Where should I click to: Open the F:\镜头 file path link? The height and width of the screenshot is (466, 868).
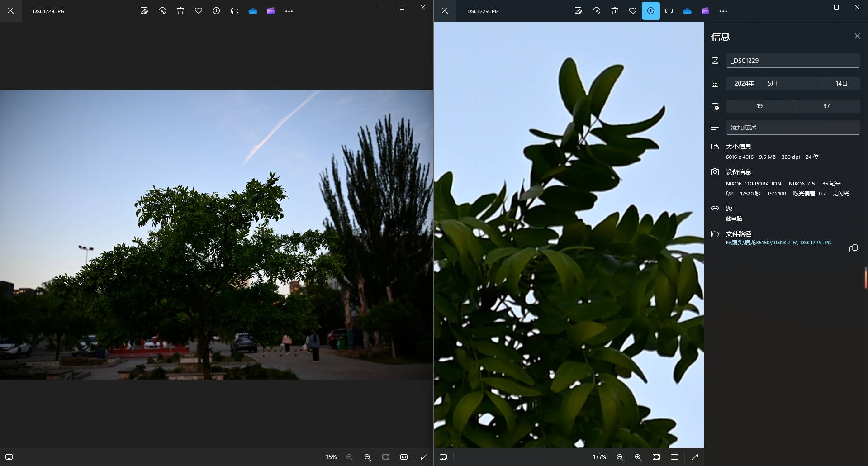point(778,243)
